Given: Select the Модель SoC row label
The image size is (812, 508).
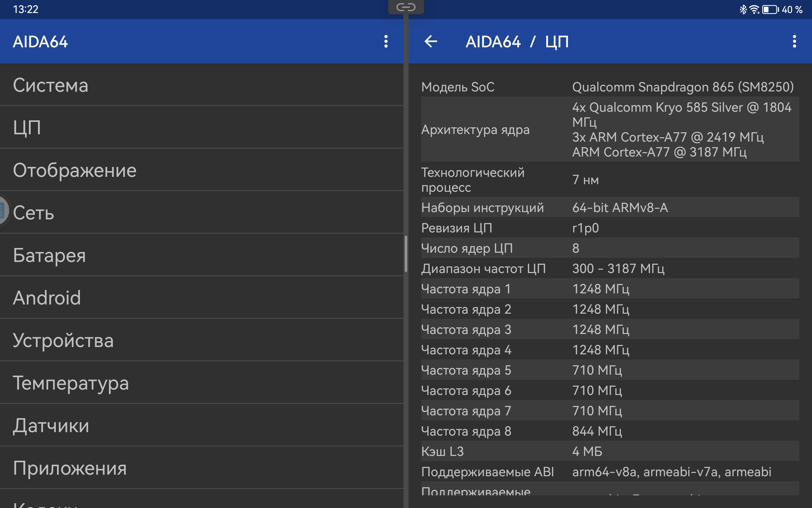Looking at the screenshot, I should [x=458, y=87].
